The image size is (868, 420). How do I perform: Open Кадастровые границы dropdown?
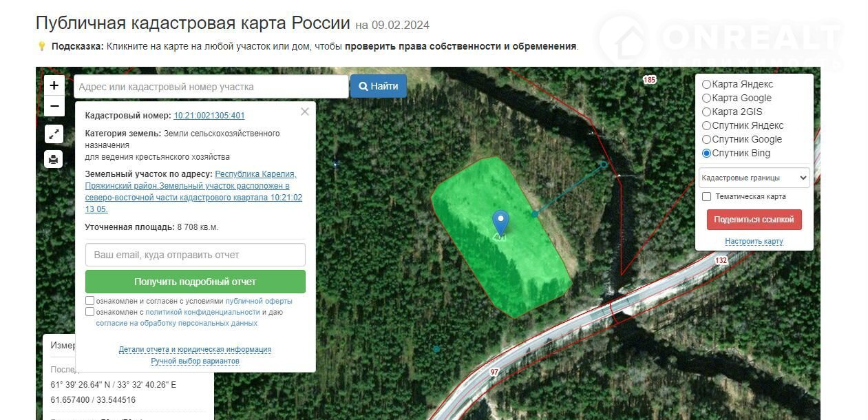754,178
